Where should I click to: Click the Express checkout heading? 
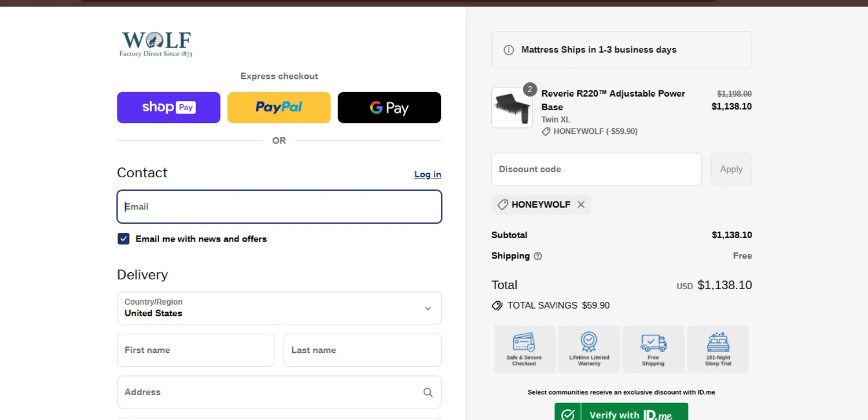279,76
